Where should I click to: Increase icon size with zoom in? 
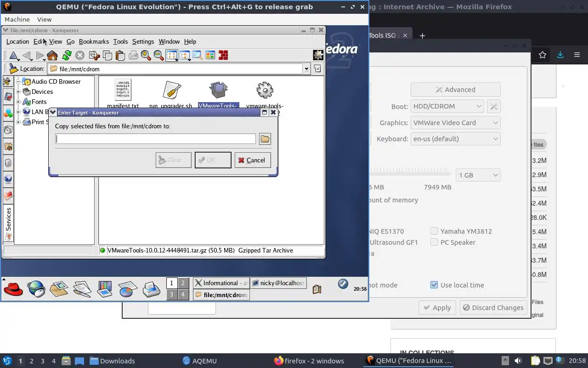tap(146, 56)
